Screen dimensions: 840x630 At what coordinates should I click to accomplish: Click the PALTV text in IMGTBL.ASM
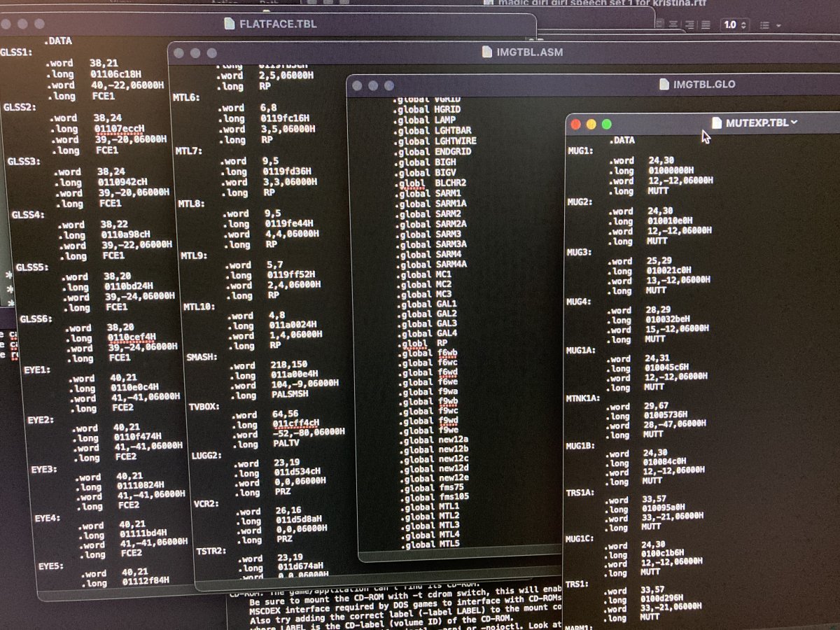click(287, 444)
